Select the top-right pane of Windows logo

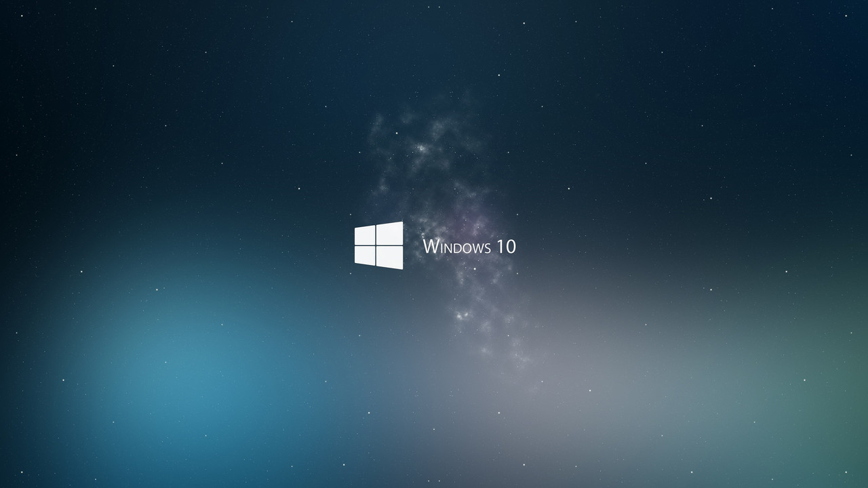(389, 233)
